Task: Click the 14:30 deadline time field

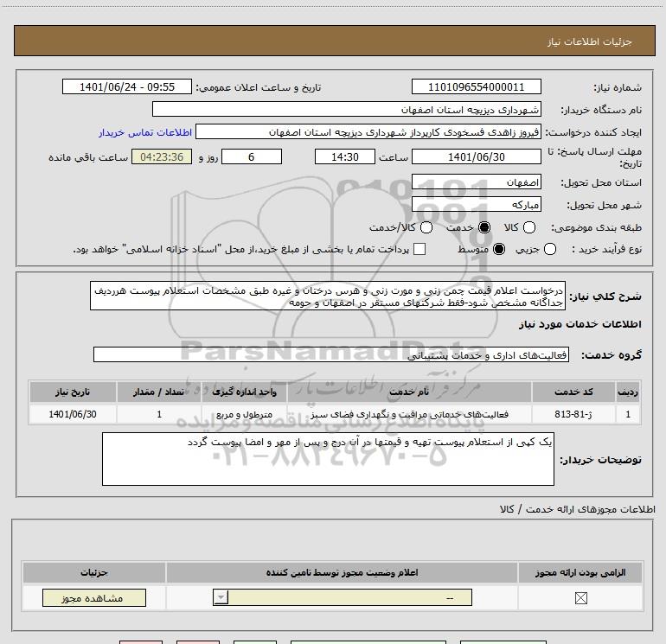Action: (345, 156)
